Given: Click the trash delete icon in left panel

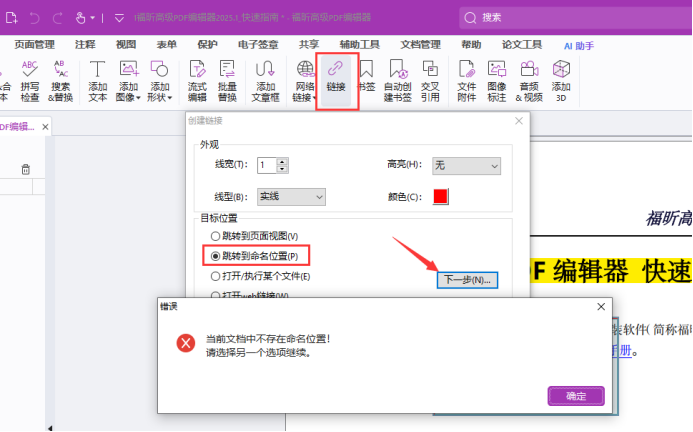Looking at the screenshot, I should 26,169.
